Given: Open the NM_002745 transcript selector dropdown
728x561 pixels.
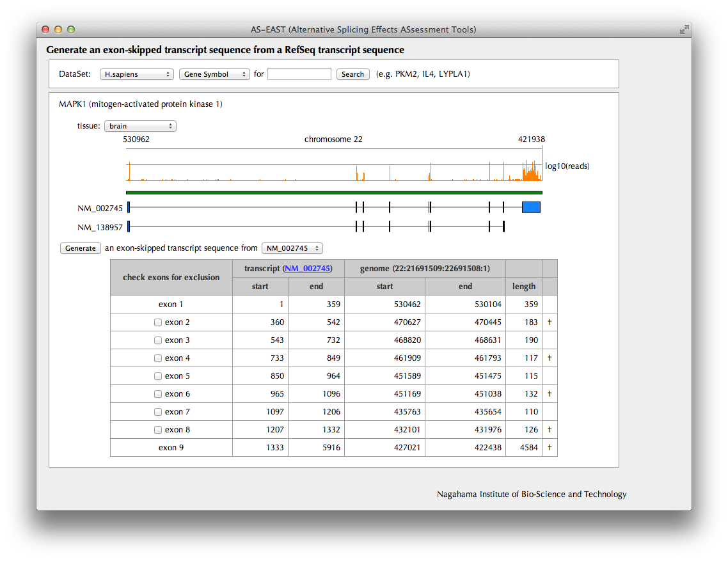Looking at the screenshot, I should click(292, 248).
